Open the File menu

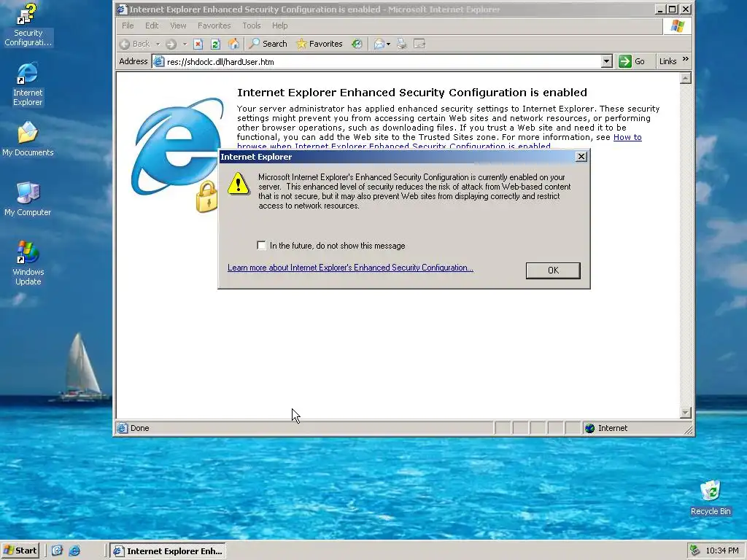(128, 26)
